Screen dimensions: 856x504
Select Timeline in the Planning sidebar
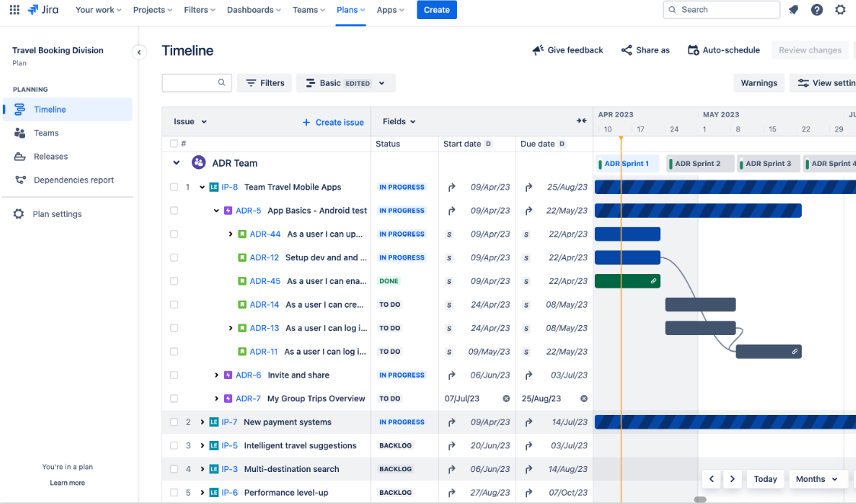[x=68, y=109]
